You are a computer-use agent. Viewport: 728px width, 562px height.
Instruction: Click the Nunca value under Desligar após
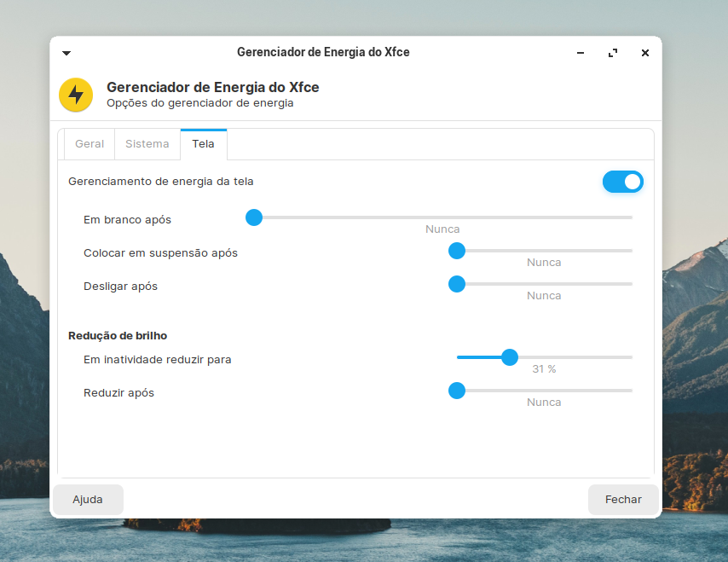point(544,296)
